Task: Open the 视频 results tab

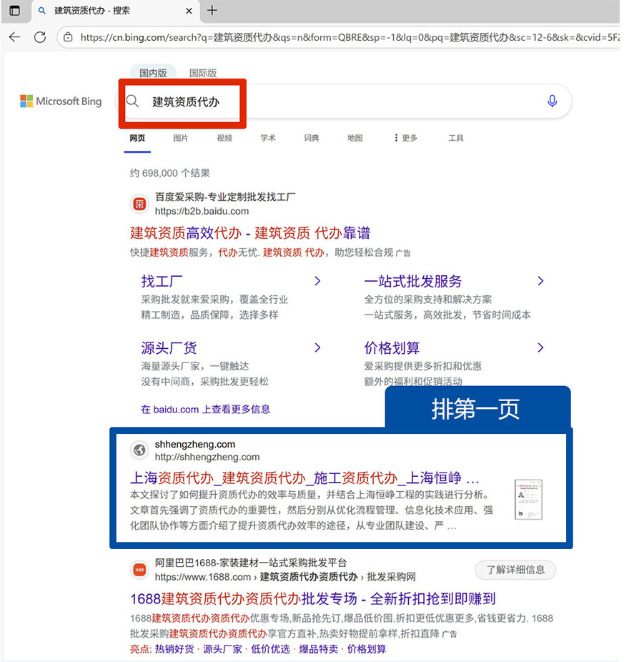Action: pyautogui.click(x=224, y=138)
